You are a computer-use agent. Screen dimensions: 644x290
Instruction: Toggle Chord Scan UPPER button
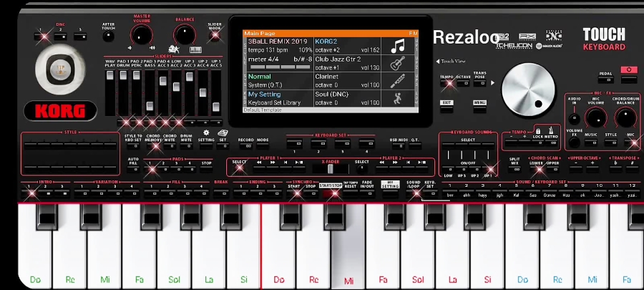(553, 169)
